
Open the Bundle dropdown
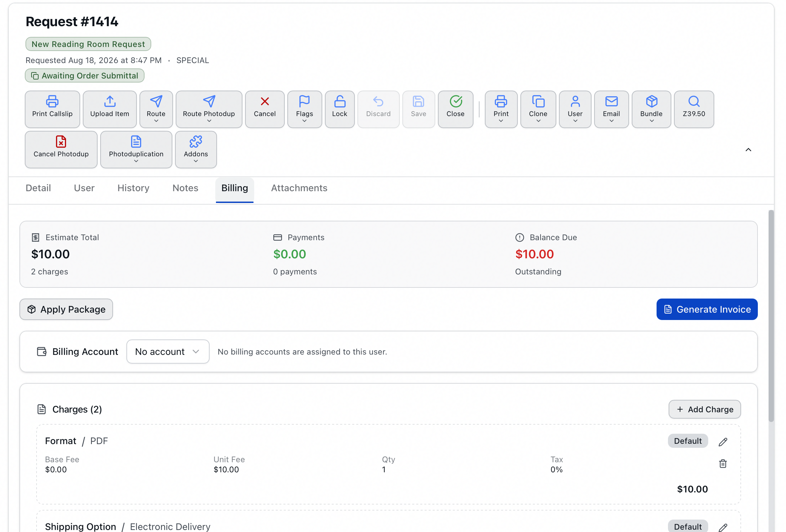[x=651, y=109]
